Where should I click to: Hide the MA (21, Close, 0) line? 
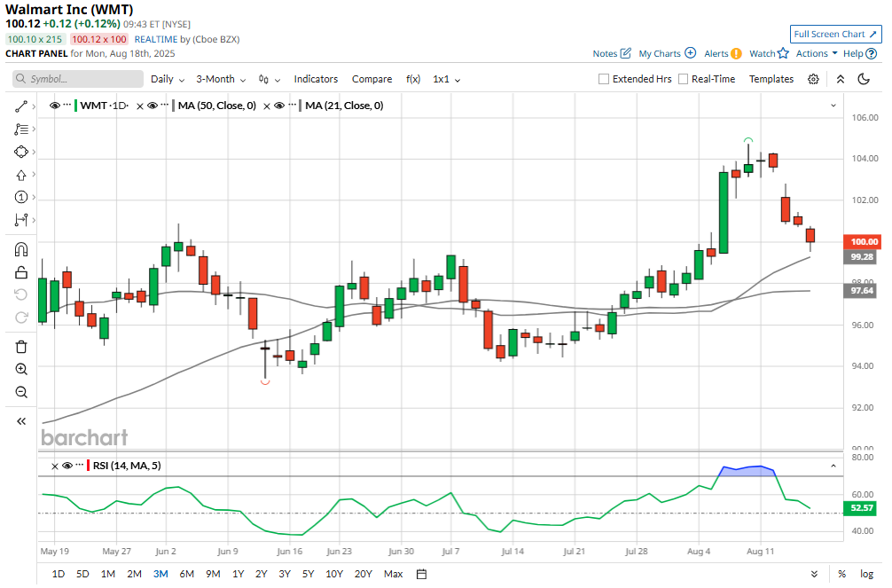coord(279,106)
